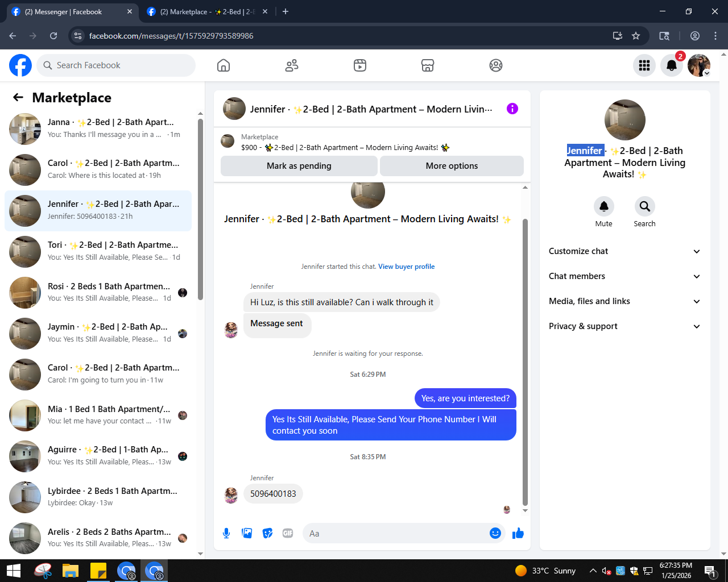The width and height of the screenshot is (728, 582).
Task: Click the Search Facebook field
Action: (x=116, y=65)
